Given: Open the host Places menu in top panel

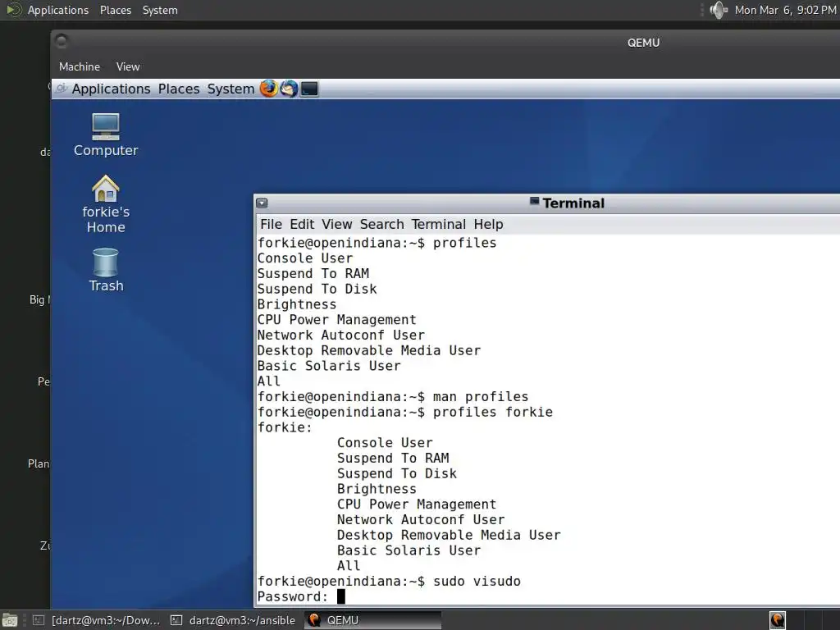Looking at the screenshot, I should coord(115,10).
